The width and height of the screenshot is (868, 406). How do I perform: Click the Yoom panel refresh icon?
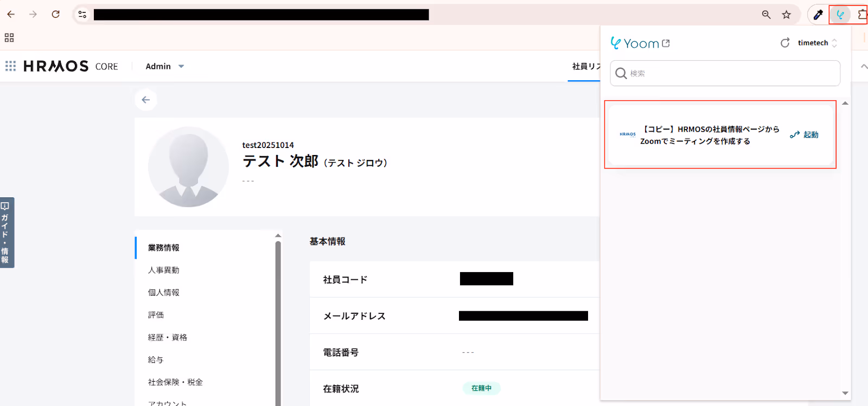(785, 43)
